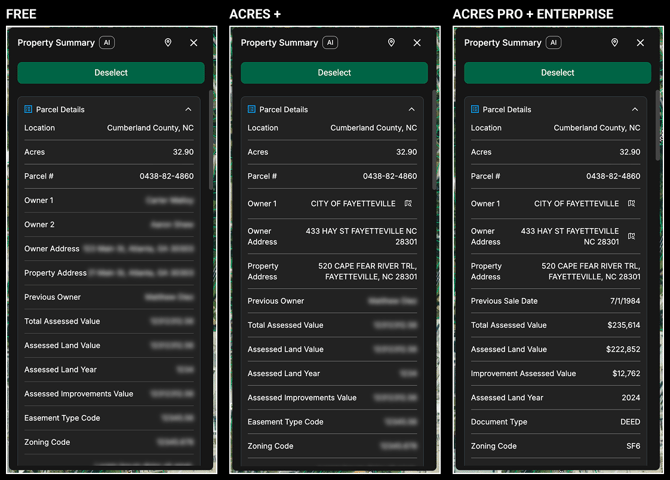Collapse Parcel Details section in the FREE panel
Viewport: 670px width, 480px height.
(x=188, y=110)
